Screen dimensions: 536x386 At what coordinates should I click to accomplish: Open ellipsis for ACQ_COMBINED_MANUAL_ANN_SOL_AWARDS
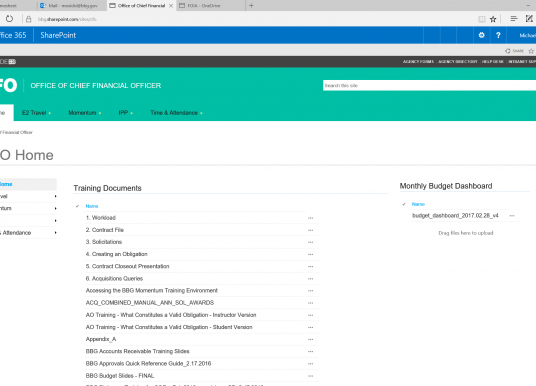[x=310, y=303]
